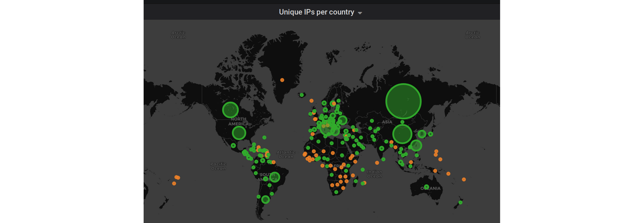Select the green circle over the United States
This screenshot has width=644, height=223.
[x=239, y=133]
